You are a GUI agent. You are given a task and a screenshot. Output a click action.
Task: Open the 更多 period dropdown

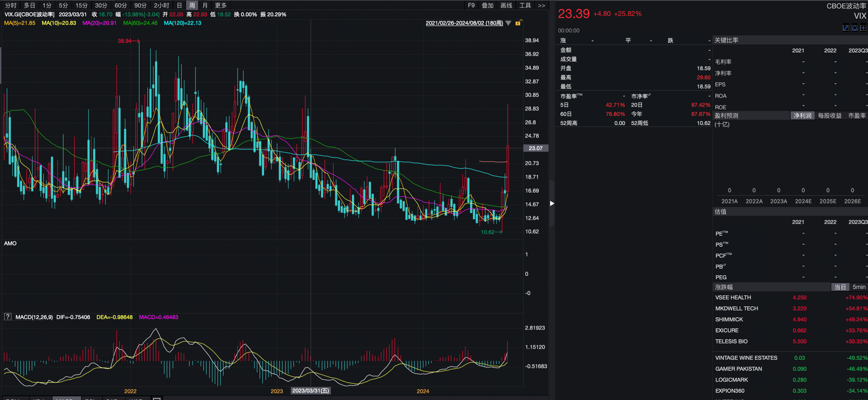pos(221,5)
